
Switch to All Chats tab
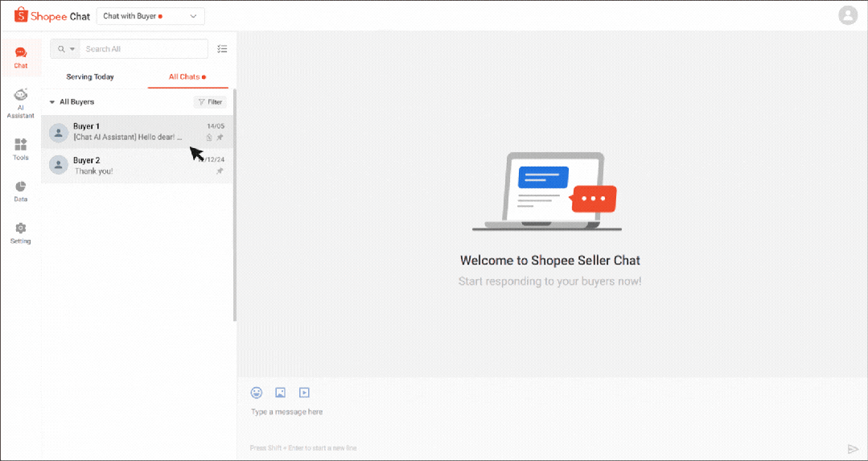tap(187, 77)
